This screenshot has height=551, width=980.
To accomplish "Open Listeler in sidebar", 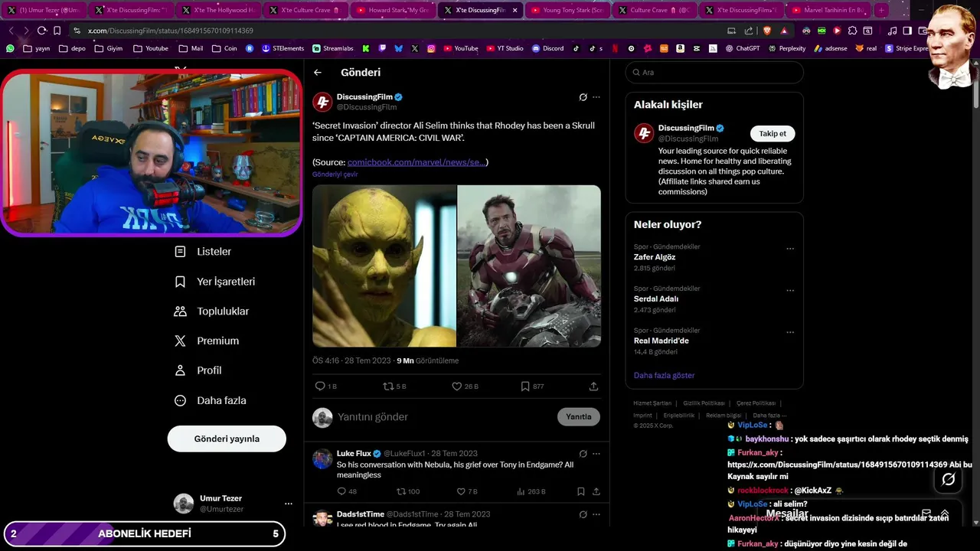I will [203, 252].
